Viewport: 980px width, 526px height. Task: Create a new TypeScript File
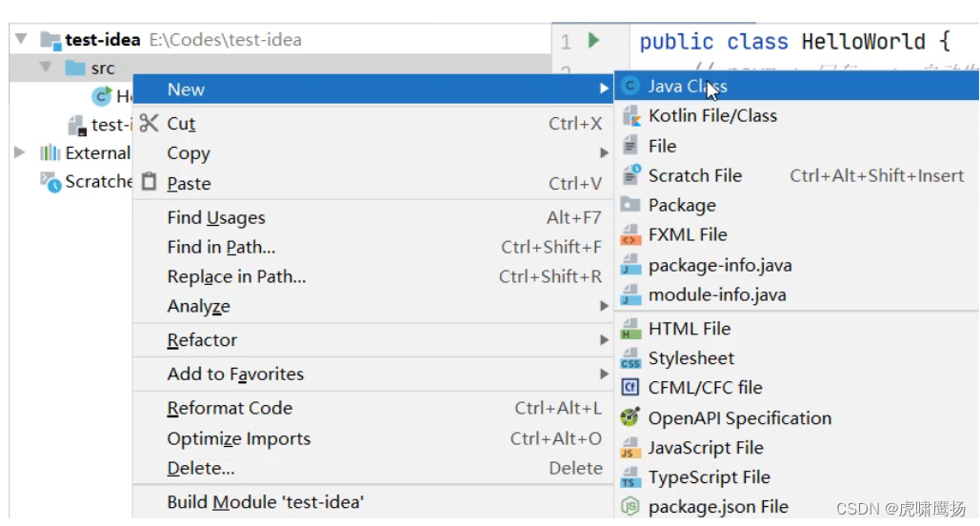coord(797,477)
